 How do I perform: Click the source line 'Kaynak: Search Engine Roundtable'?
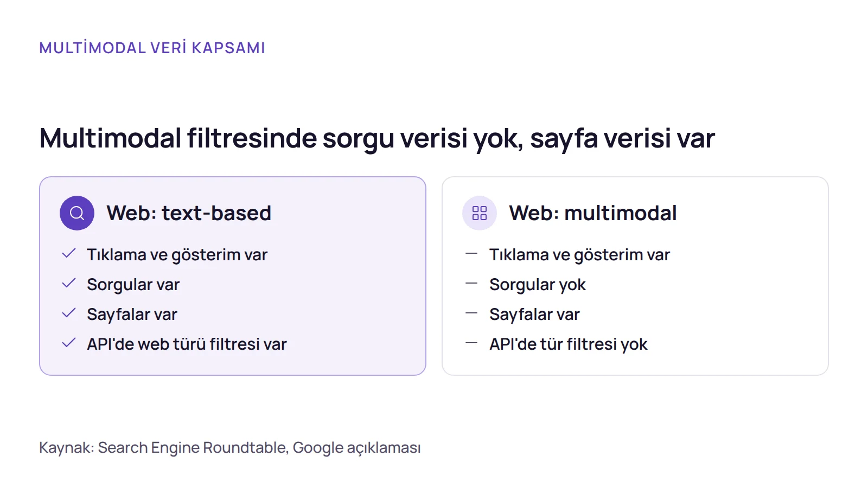[163, 447]
